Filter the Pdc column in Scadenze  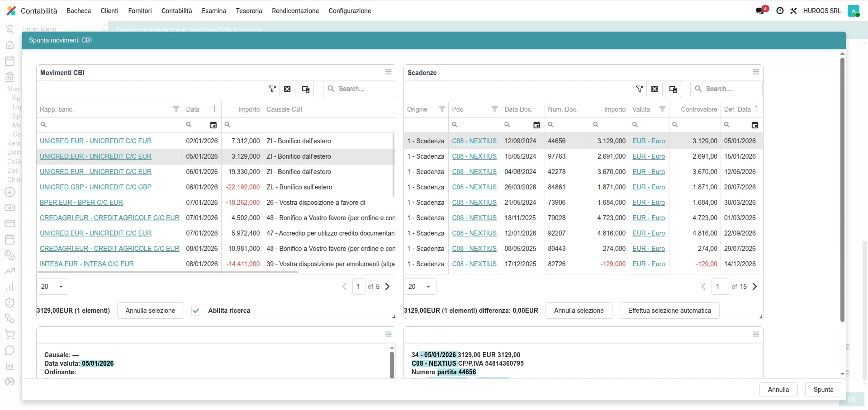coord(494,109)
